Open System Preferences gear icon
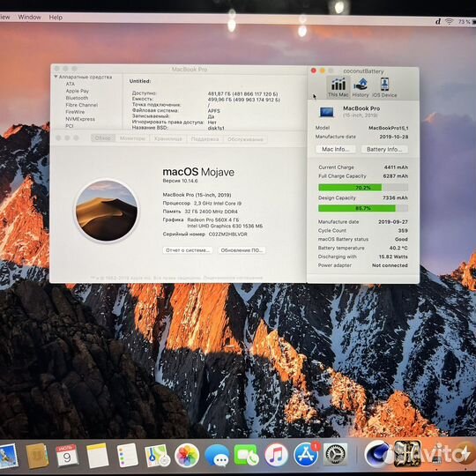 [x=336, y=455]
